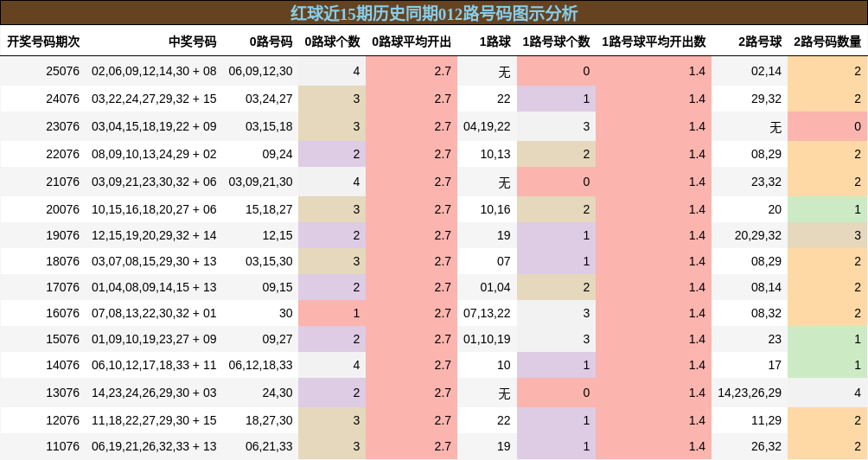Select issue number 19076
The image size is (868, 460).
click(62, 235)
